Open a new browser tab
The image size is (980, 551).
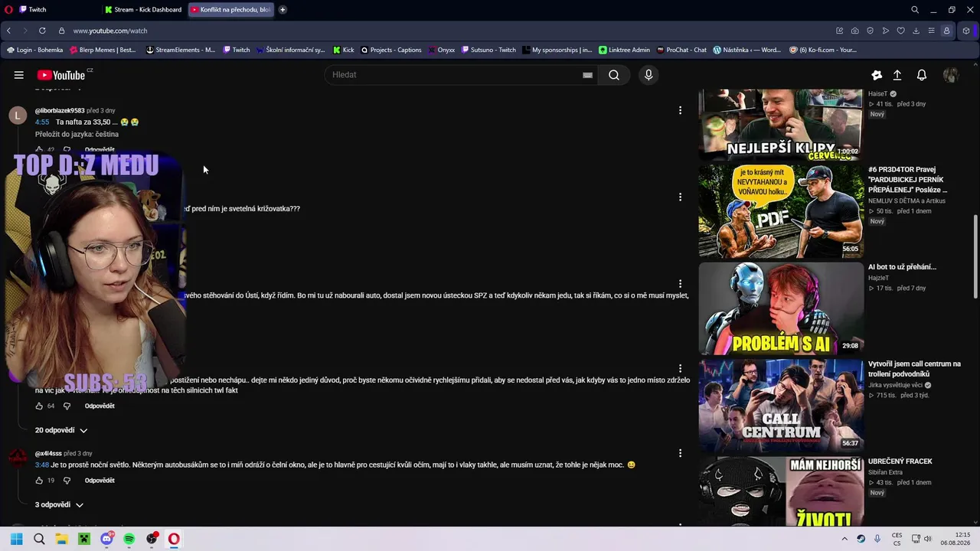(x=283, y=10)
